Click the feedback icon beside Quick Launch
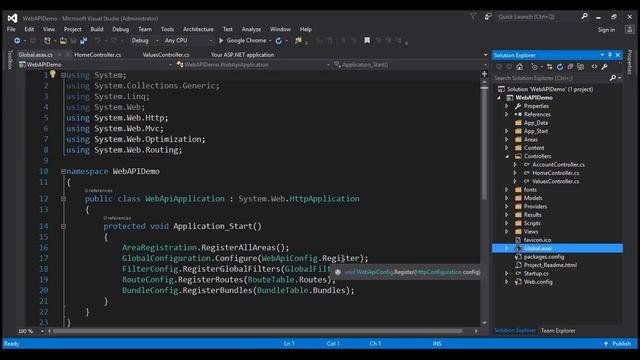 488,16
